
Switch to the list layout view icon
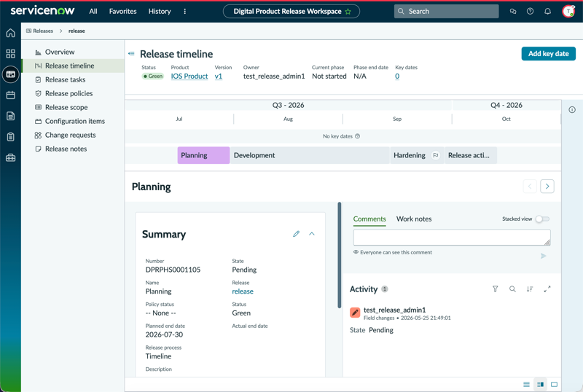click(526, 384)
